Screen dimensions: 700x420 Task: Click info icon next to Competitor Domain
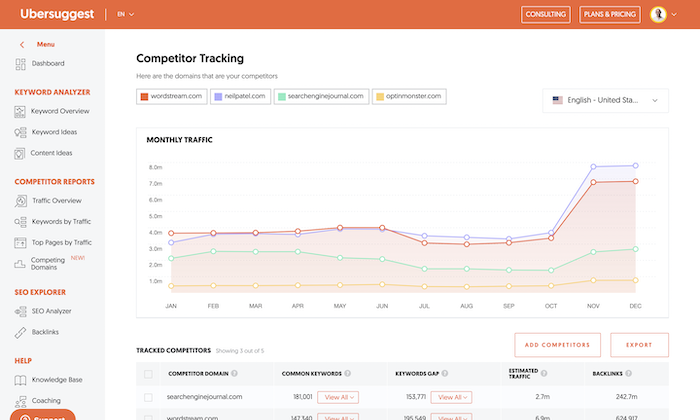234,374
